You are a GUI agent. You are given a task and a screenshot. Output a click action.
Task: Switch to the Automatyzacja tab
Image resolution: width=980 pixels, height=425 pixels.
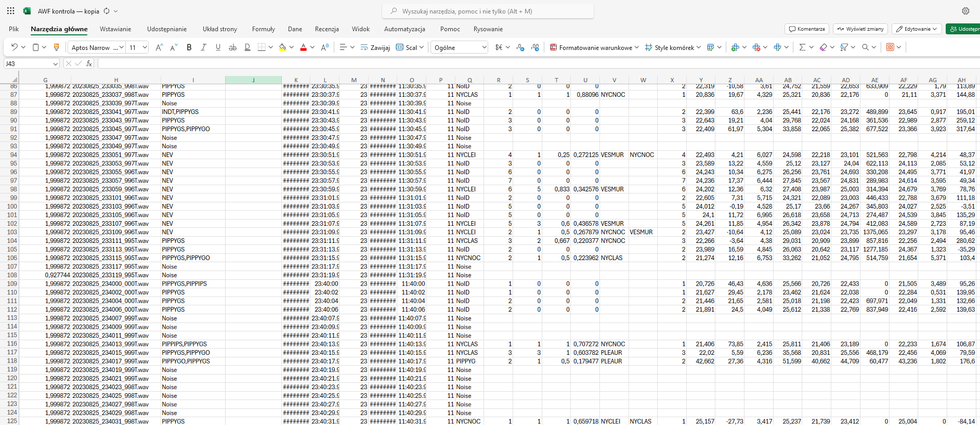click(x=404, y=29)
